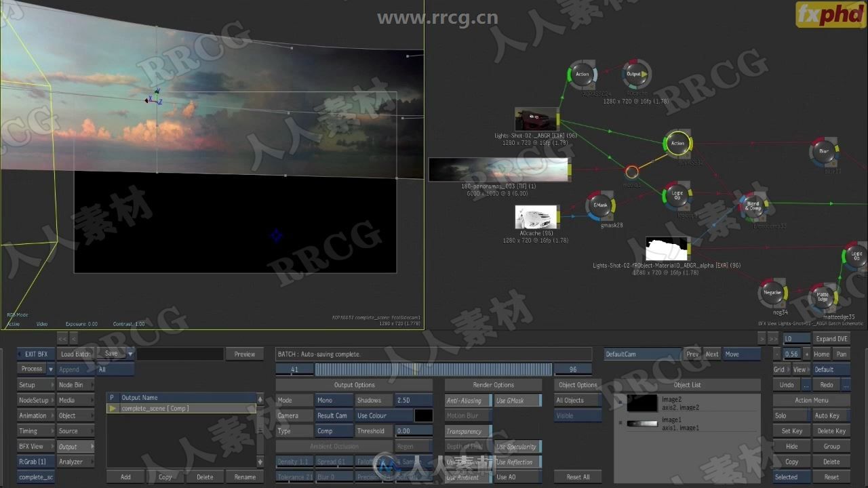This screenshot has width=868, height=488.
Task: Click the Threshold 0.00 value field
Action: coord(413,431)
